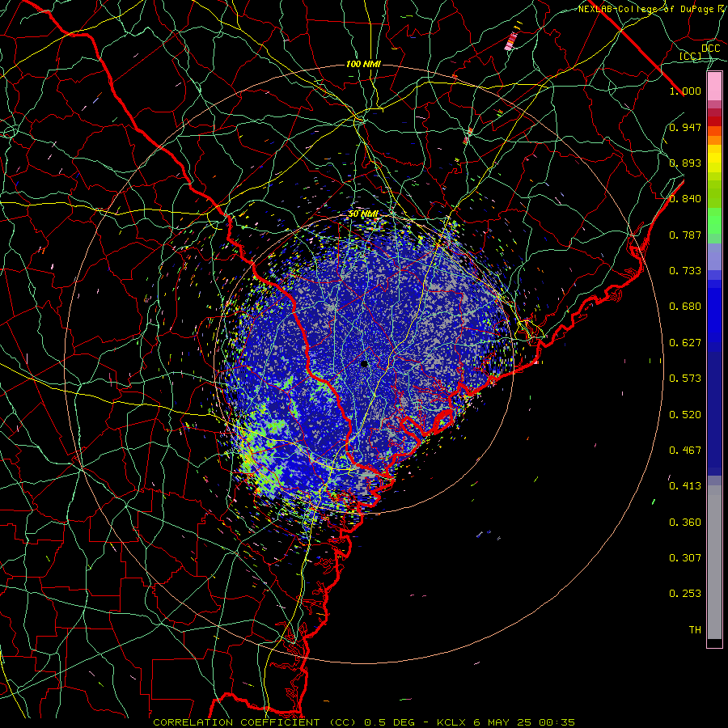Select the 0.520 scale value
The width and height of the screenshot is (728, 728).
click(x=685, y=415)
